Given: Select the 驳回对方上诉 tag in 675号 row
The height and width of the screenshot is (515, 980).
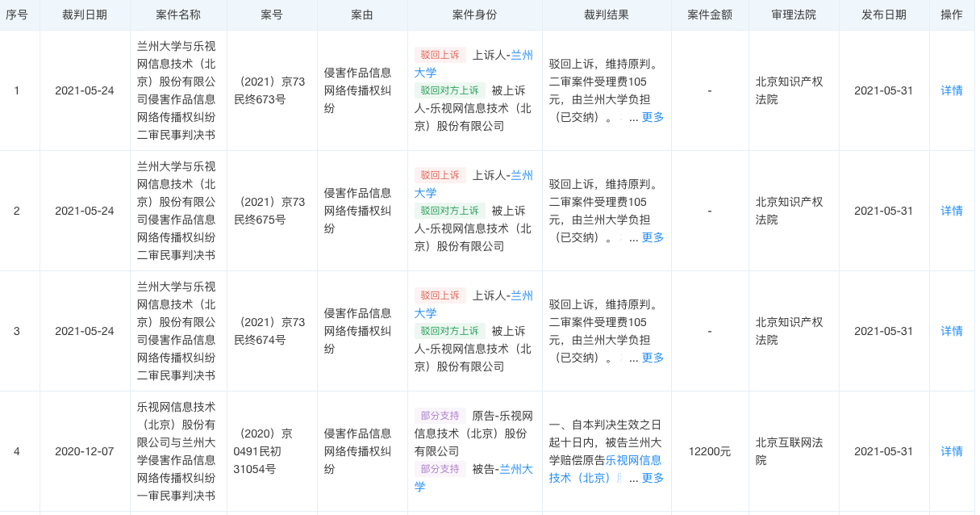Looking at the screenshot, I should [x=450, y=211].
